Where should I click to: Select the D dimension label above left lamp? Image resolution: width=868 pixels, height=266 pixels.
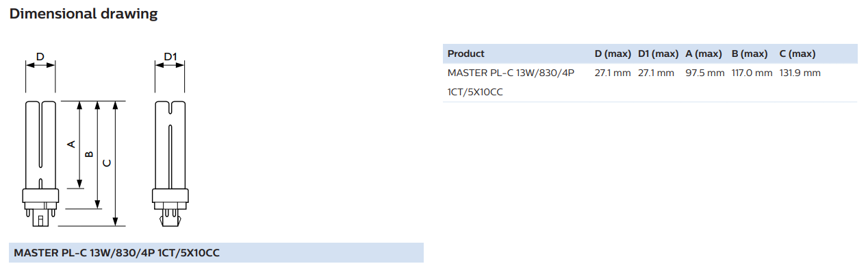coord(40,56)
